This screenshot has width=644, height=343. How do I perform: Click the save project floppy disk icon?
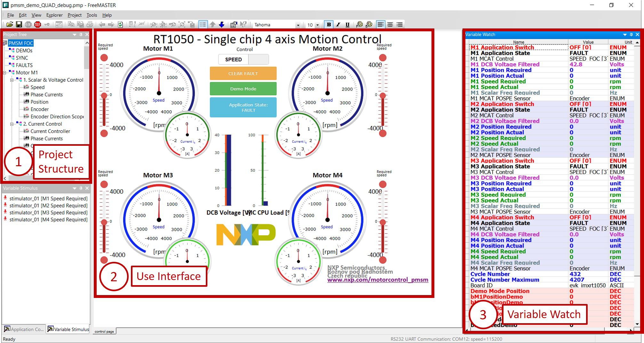coord(19,24)
